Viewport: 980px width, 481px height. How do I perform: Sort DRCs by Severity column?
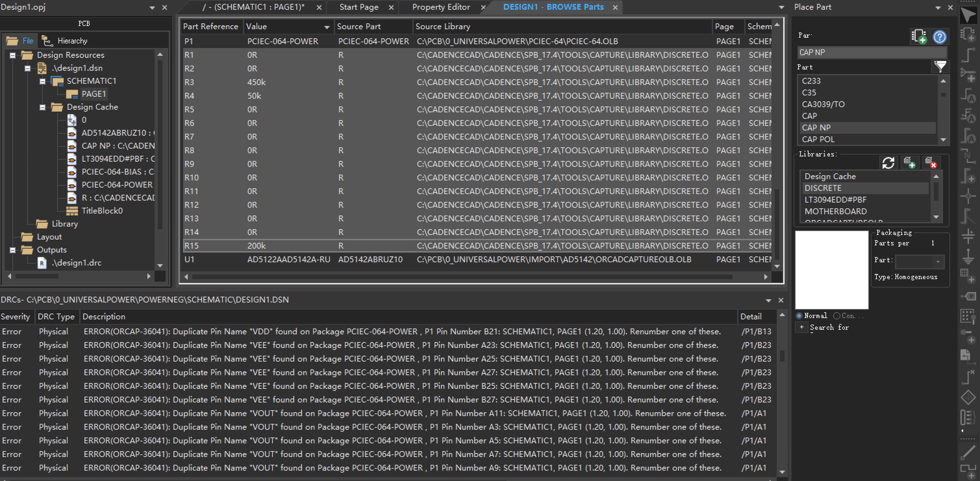[17, 316]
